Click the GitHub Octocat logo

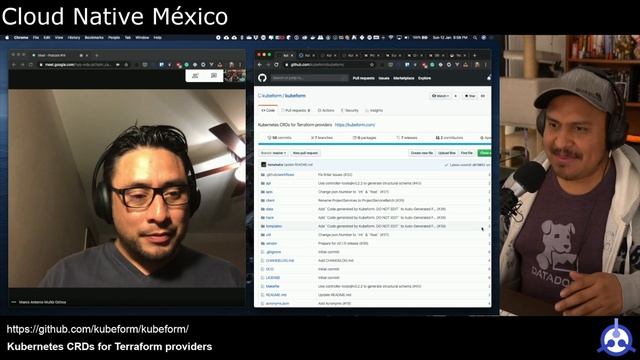click(x=262, y=78)
